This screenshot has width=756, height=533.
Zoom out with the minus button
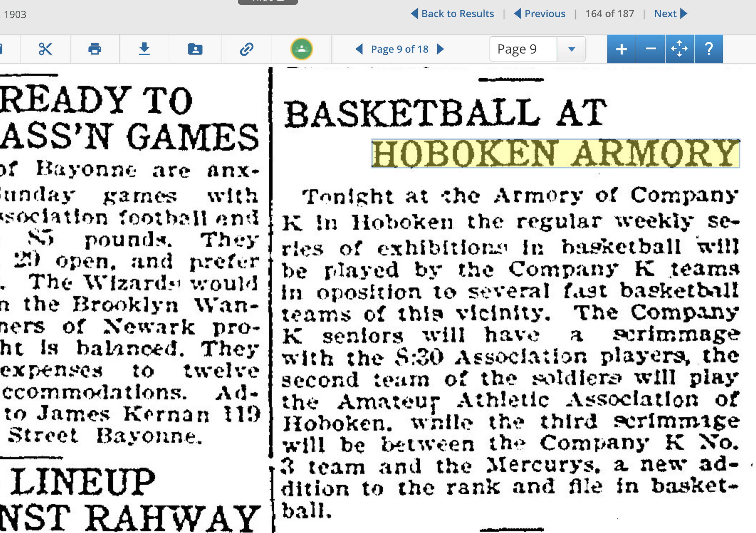click(650, 49)
